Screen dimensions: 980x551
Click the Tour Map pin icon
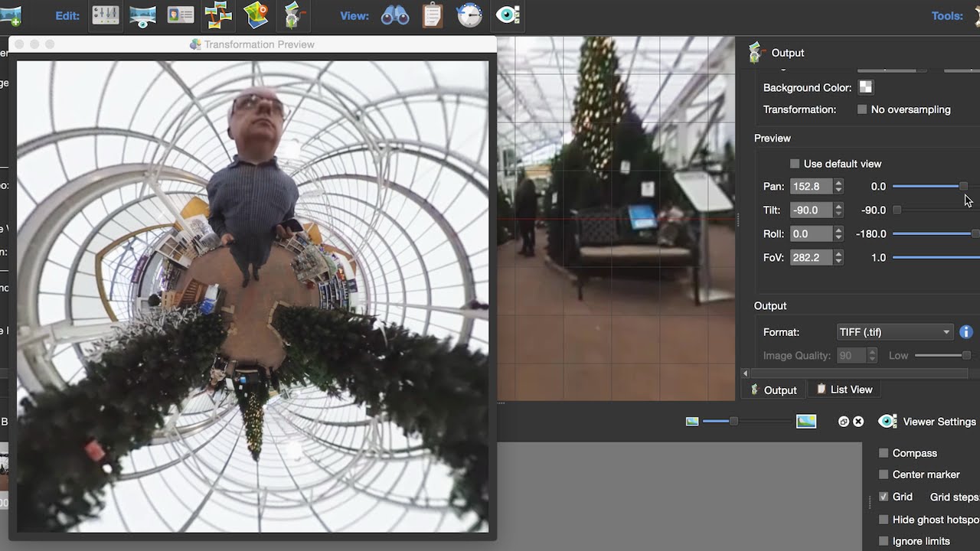pos(256,15)
